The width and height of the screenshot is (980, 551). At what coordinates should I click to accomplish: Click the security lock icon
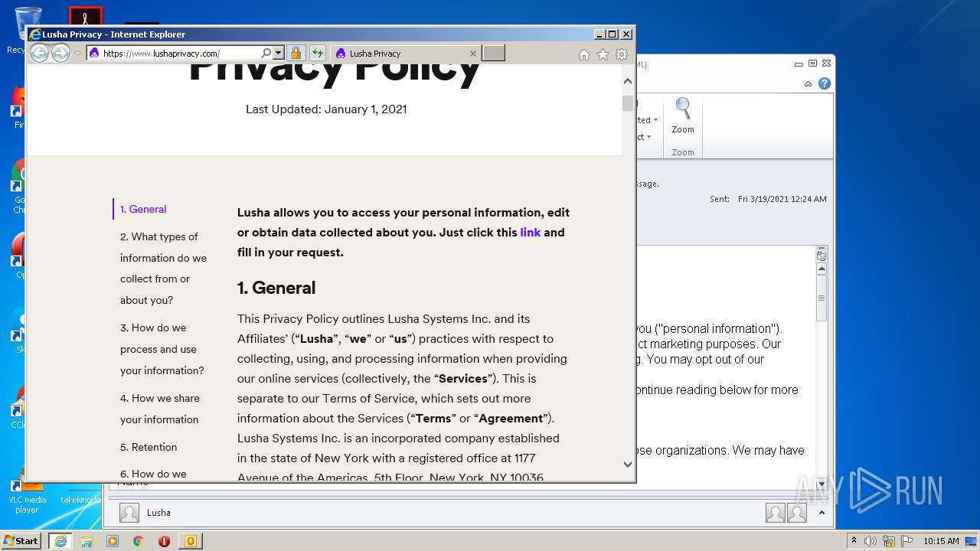click(296, 53)
